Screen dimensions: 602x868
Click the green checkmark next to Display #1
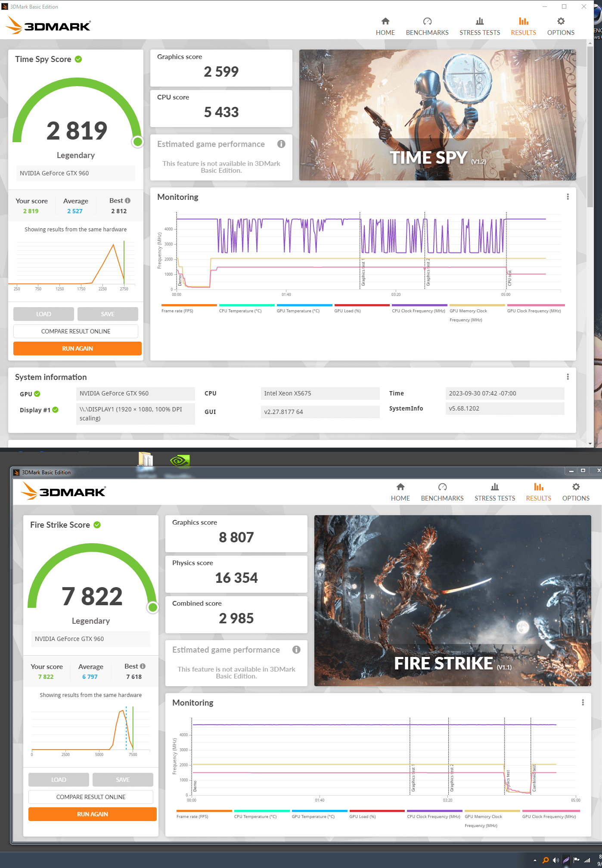click(55, 410)
